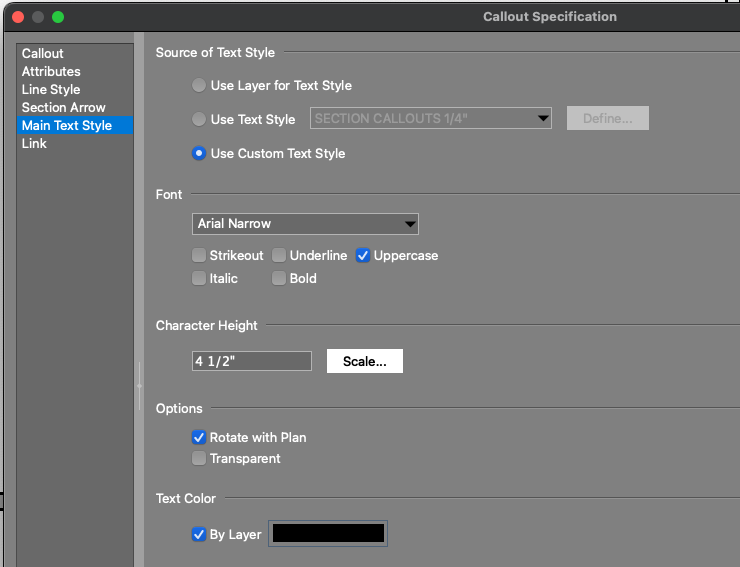Image resolution: width=740 pixels, height=567 pixels.
Task: Click the black text color swatch
Action: coord(329,534)
